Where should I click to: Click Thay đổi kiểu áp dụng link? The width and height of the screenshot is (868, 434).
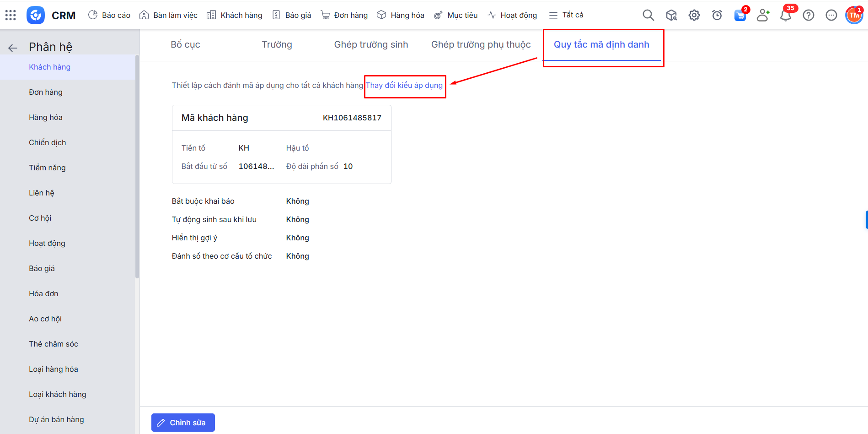[x=404, y=86]
